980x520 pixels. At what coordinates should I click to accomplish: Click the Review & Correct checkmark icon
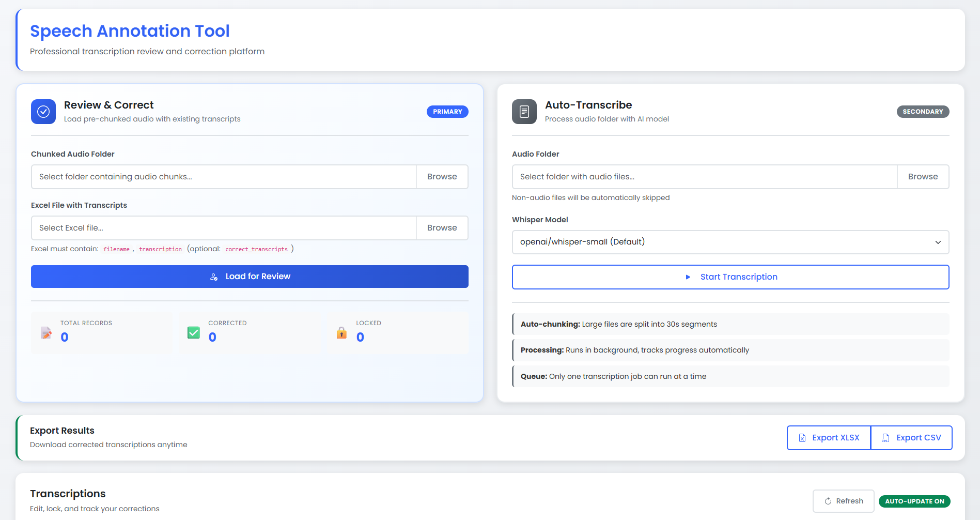click(43, 112)
